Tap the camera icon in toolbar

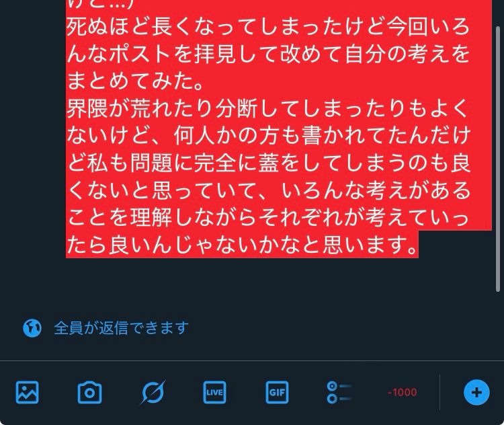(89, 392)
